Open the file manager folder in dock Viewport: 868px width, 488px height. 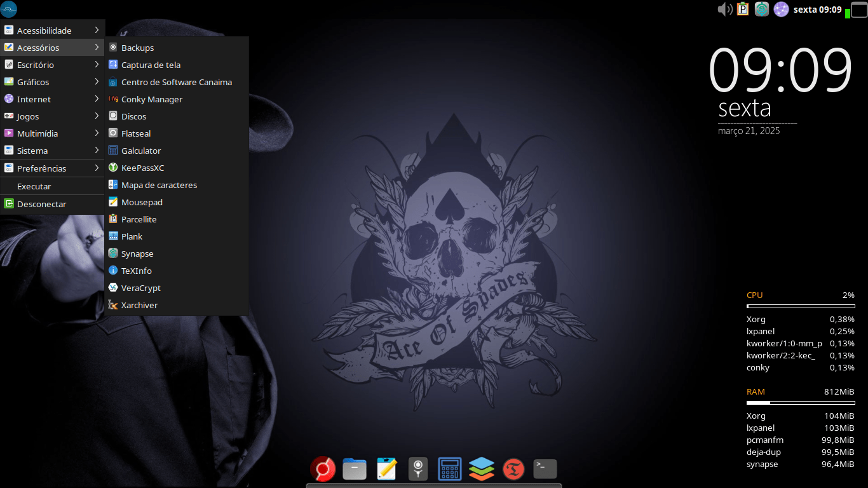pos(355,470)
